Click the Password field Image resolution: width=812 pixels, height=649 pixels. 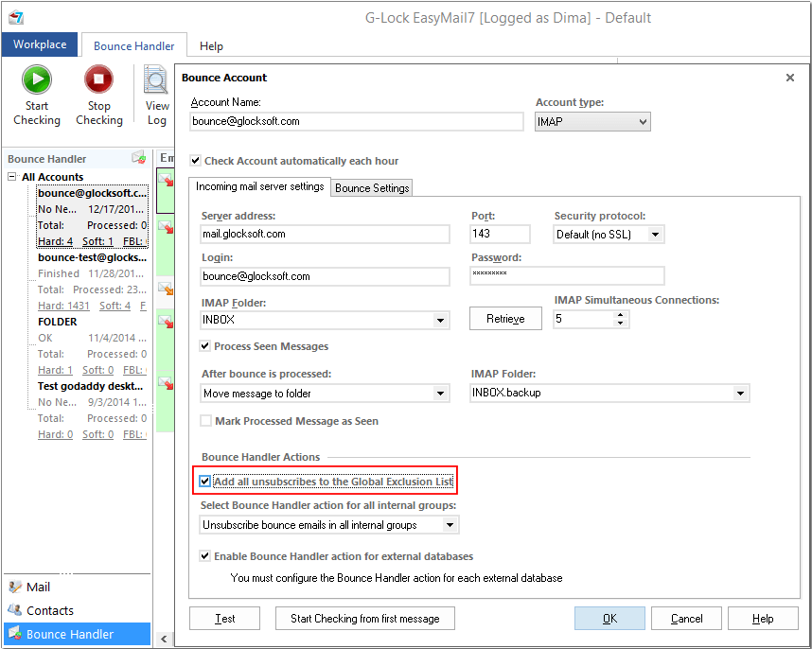tap(567, 275)
